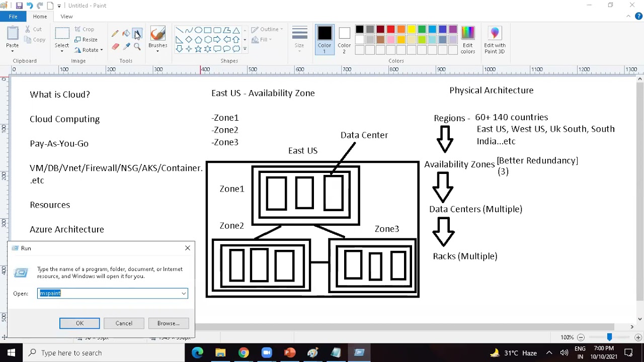644x362 pixels.
Task: Choose the Curve shape
Action: click(x=189, y=30)
